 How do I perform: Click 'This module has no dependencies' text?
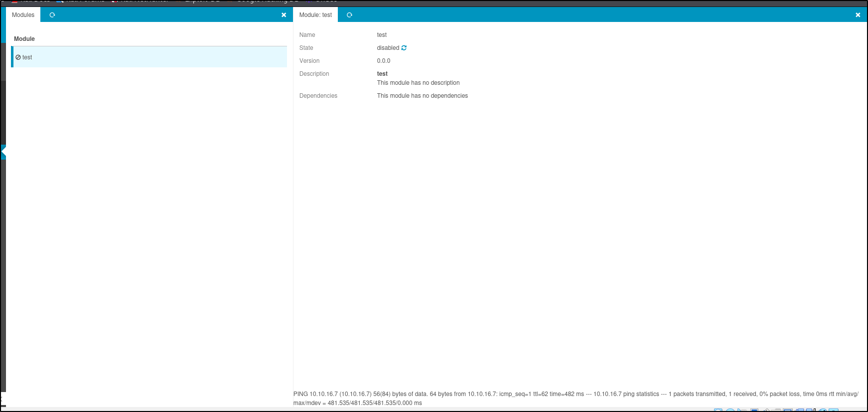[x=422, y=96]
